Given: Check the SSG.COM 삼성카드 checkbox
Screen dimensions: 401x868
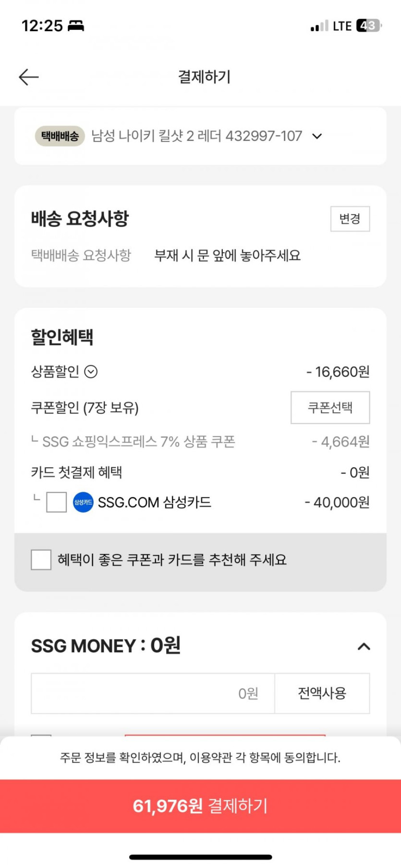Looking at the screenshot, I should tap(56, 502).
